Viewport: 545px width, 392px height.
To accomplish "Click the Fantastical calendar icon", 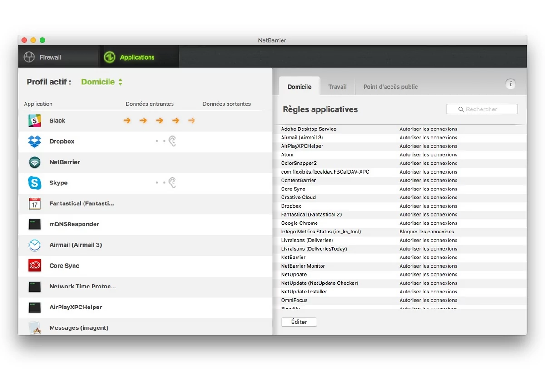I will pyautogui.click(x=35, y=203).
